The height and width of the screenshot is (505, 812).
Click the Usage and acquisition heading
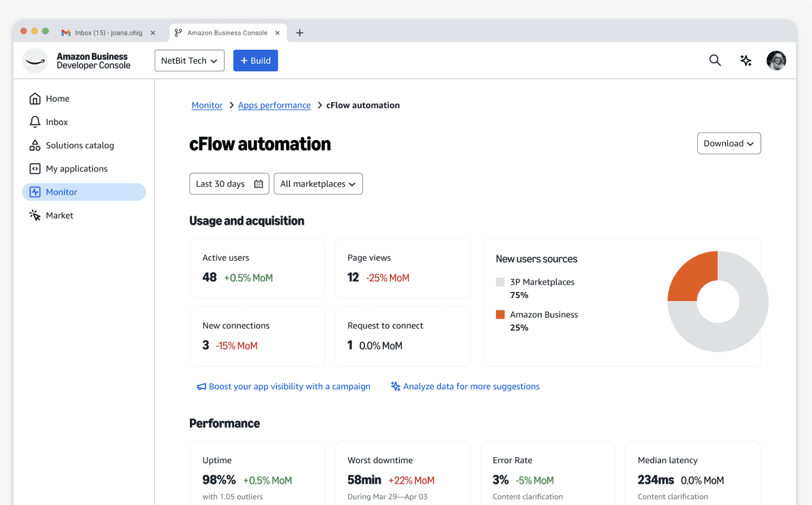247,221
